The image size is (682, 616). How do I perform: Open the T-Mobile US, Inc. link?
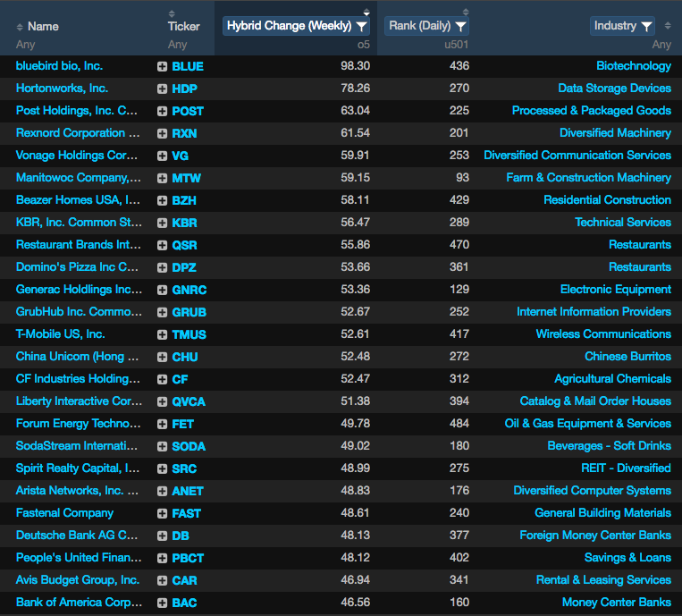pos(61,334)
